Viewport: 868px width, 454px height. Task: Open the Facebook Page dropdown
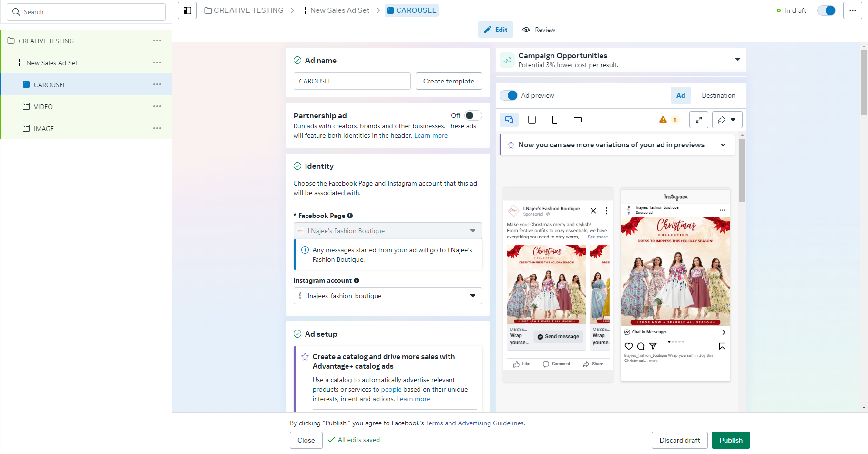[x=388, y=231]
